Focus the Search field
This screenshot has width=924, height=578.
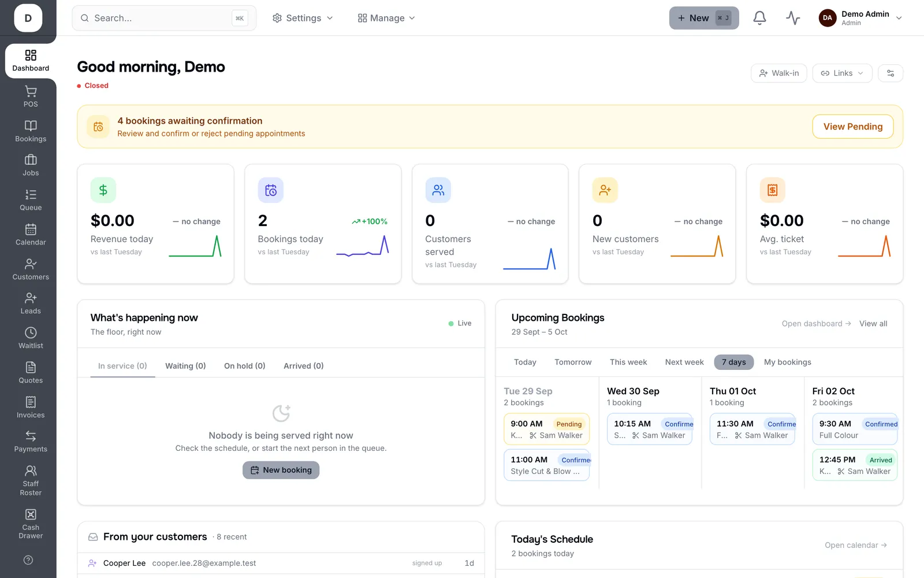164,18
